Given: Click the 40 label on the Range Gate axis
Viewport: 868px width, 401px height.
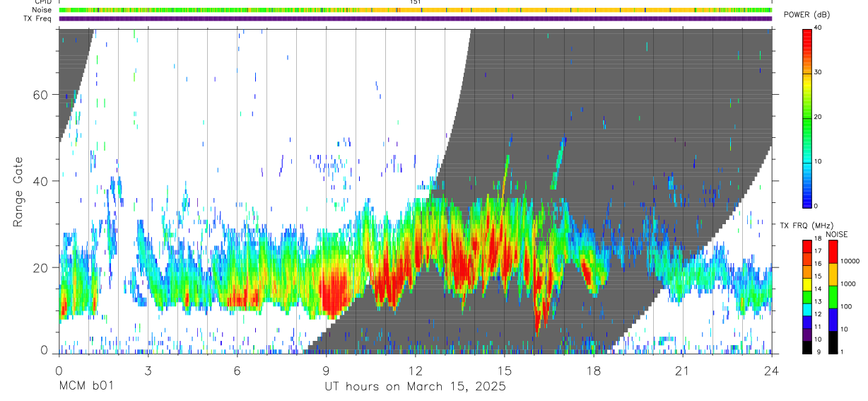Looking at the screenshot, I should click(x=40, y=181).
